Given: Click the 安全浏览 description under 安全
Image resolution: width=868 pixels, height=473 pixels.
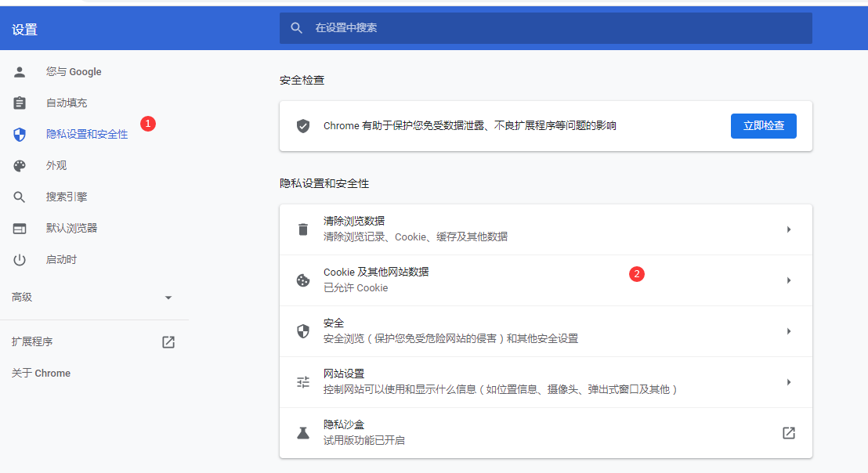Looking at the screenshot, I should pos(450,339).
